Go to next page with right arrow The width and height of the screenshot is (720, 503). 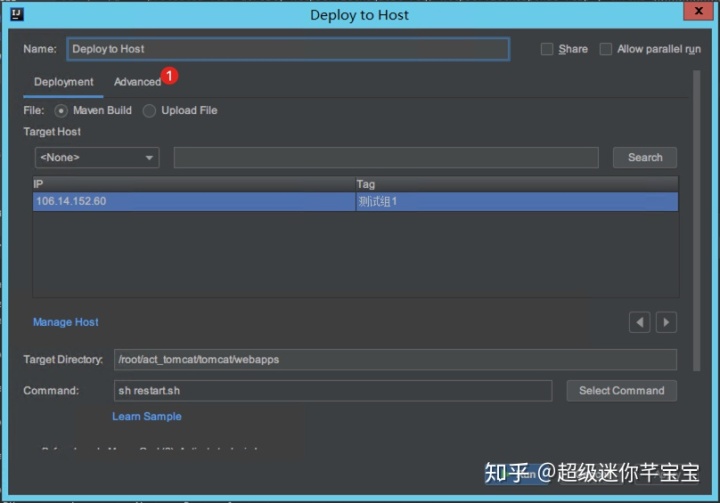666,322
